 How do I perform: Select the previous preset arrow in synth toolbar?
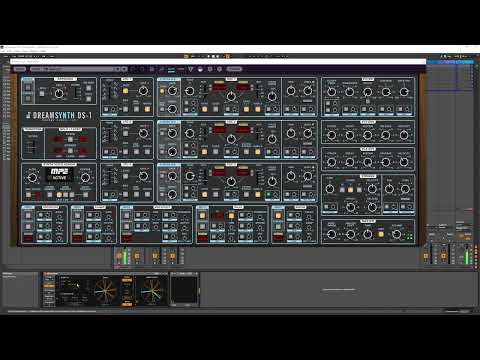[x=117, y=69]
